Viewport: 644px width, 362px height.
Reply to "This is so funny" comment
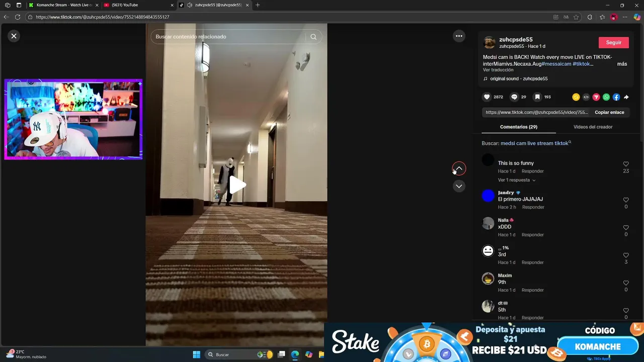[532, 171]
